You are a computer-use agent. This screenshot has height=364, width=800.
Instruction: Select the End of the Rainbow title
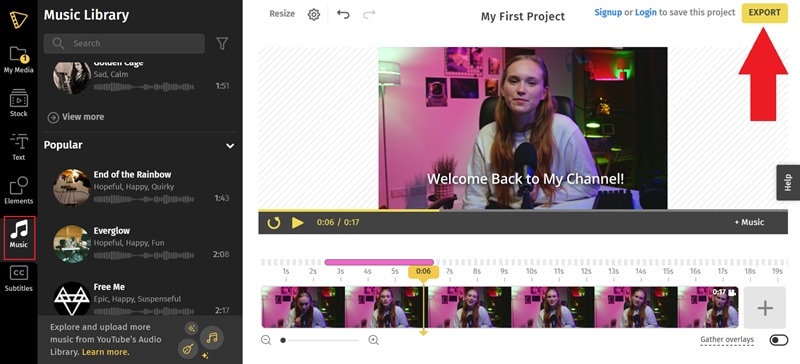click(x=132, y=175)
